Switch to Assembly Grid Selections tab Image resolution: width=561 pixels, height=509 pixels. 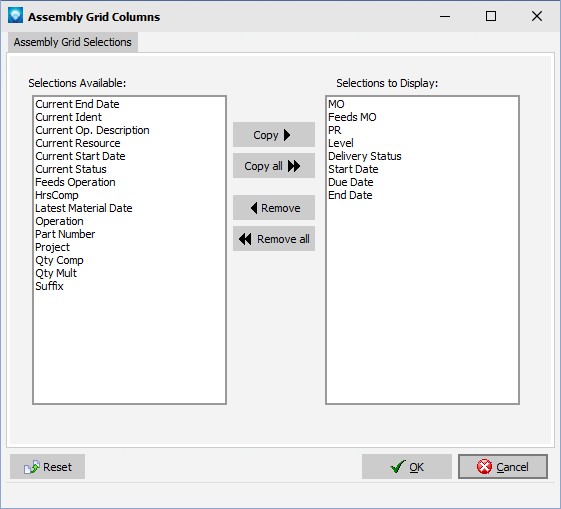(x=73, y=42)
